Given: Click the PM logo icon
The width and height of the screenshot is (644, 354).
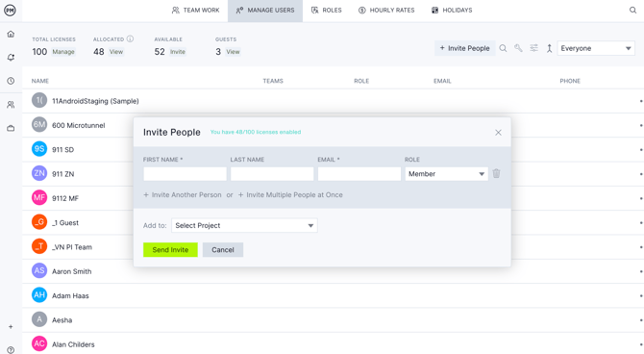Looking at the screenshot, I should [x=10, y=10].
